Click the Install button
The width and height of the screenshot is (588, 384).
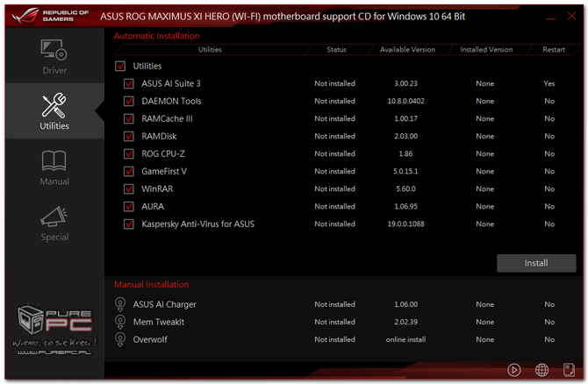(x=536, y=263)
